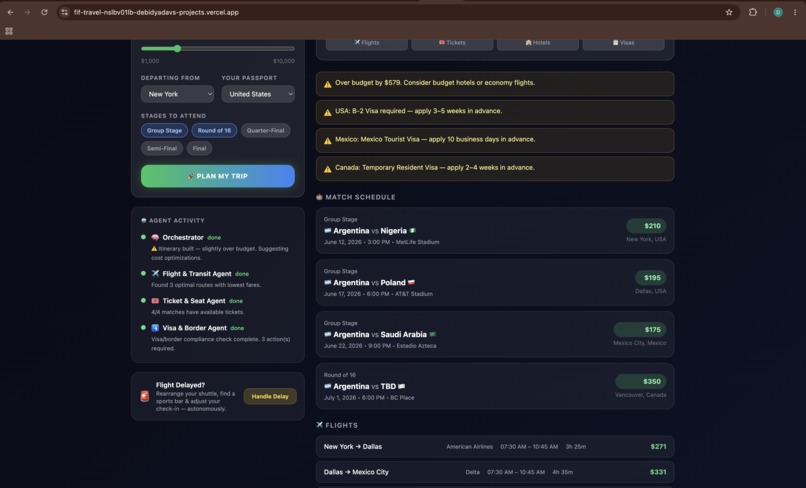Select the $195 ticket price badge

click(x=651, y=278)
